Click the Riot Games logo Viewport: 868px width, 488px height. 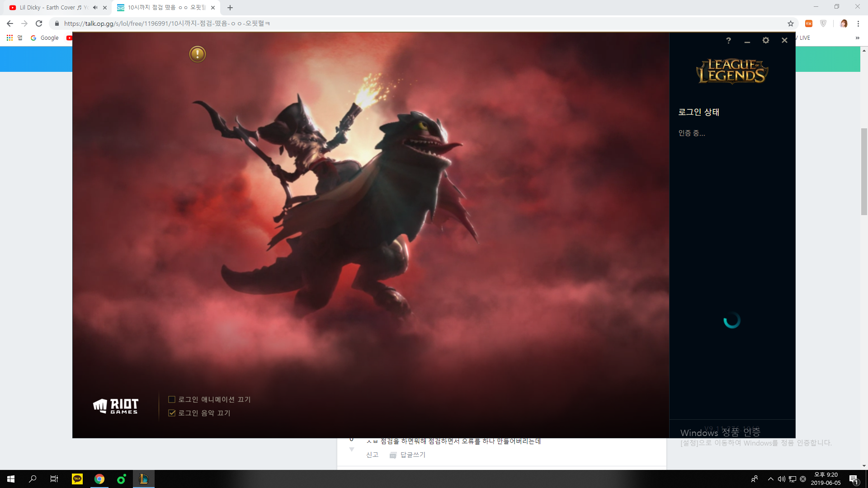(116, 406)
